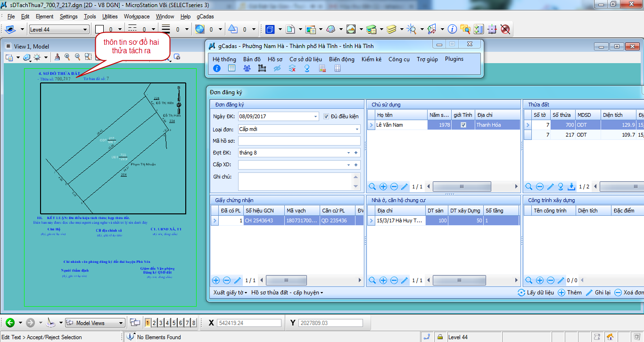This screenshot has height=342, width=644.
Task: Toggle view 1 button in the view group
Action: point(148,323)
